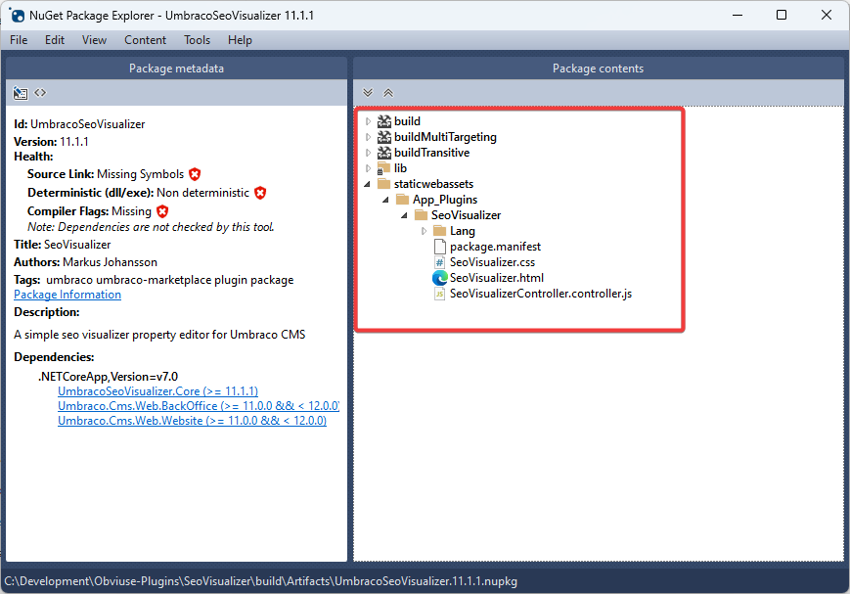Click the App_Plugins folder icon
850x594 pixels.
click(x=402, y=199)
